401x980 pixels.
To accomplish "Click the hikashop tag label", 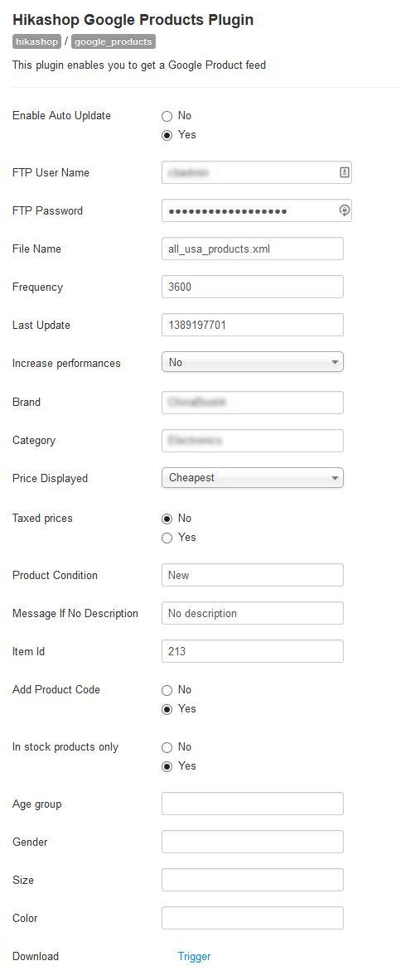I will [36, 42].
